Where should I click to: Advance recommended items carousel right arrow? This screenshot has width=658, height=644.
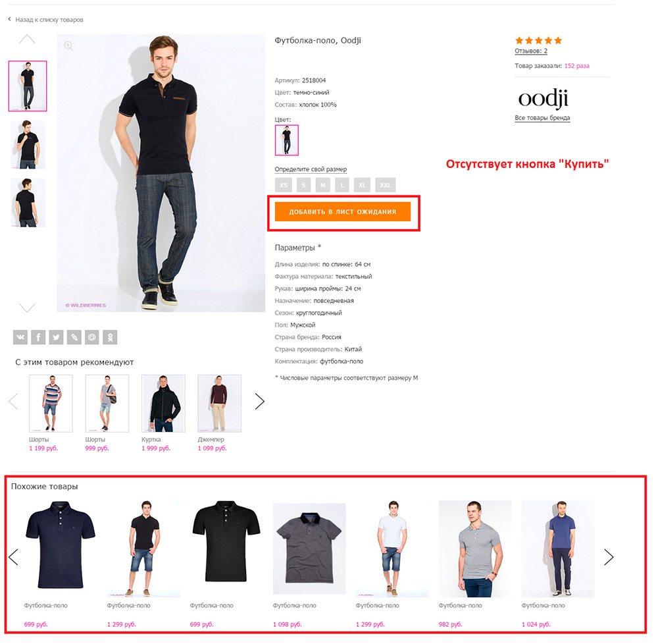coord(260,401)
